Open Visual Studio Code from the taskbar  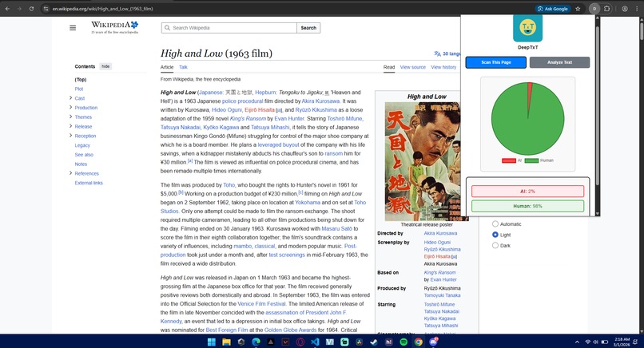tap(315, 342)
